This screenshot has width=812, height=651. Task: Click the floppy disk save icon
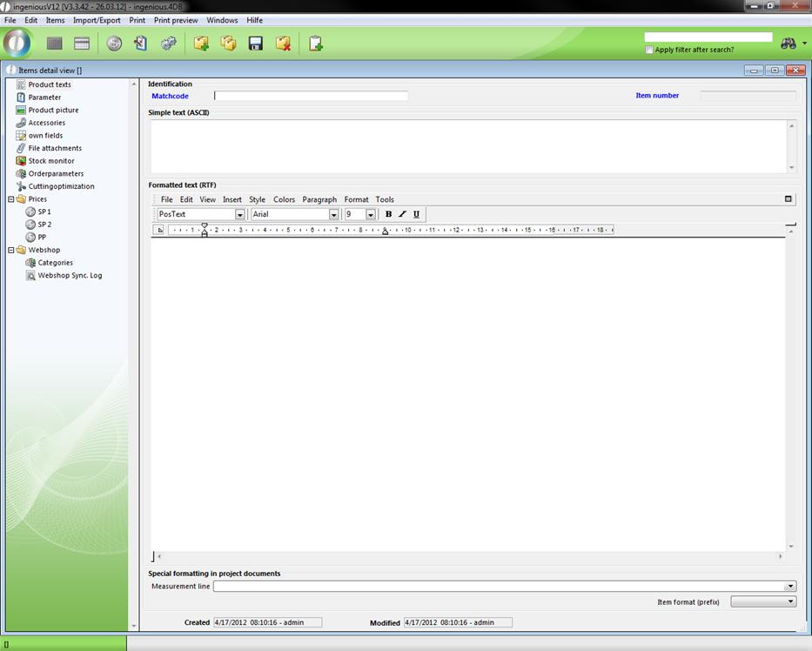256,44
